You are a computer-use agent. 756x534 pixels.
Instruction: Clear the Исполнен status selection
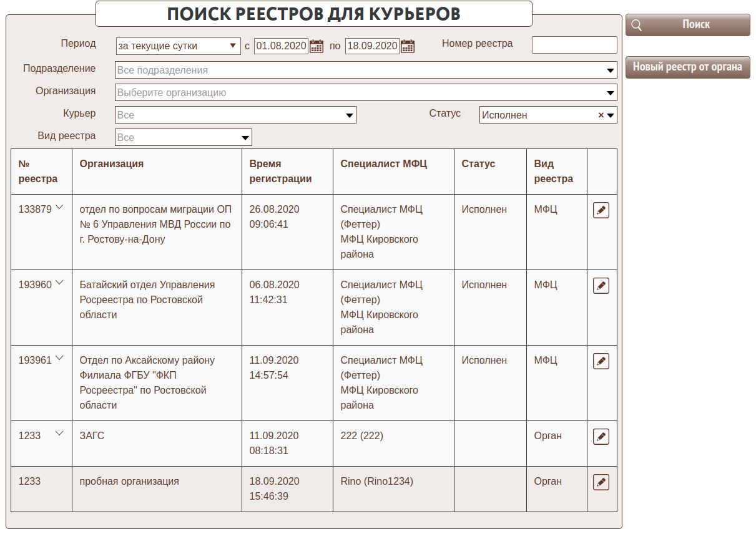pos(601,115)
